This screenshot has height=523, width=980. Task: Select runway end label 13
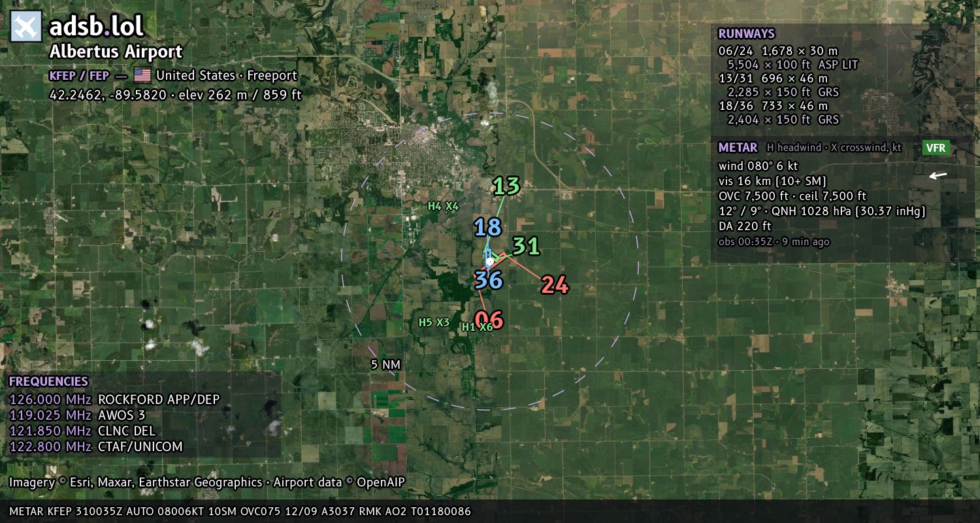point(506,186)
